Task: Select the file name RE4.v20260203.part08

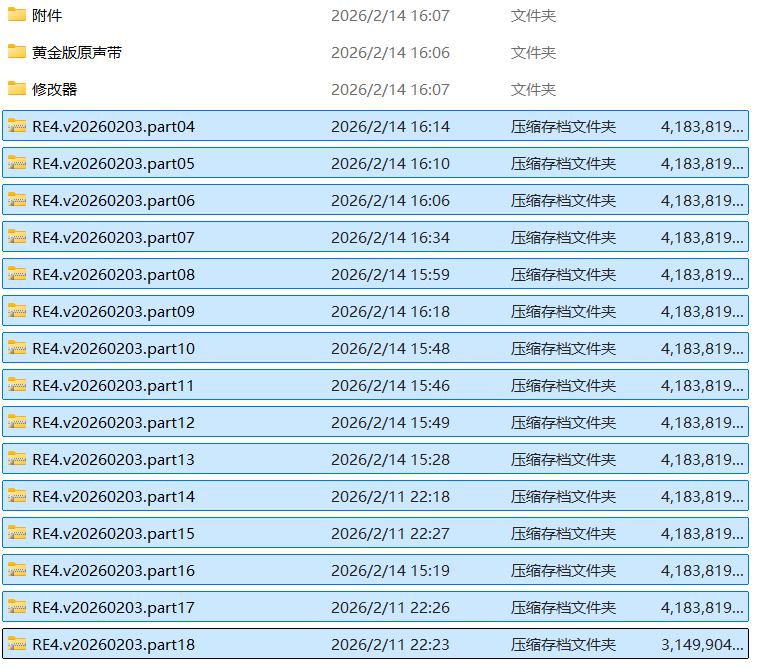Action: point(113,274)
